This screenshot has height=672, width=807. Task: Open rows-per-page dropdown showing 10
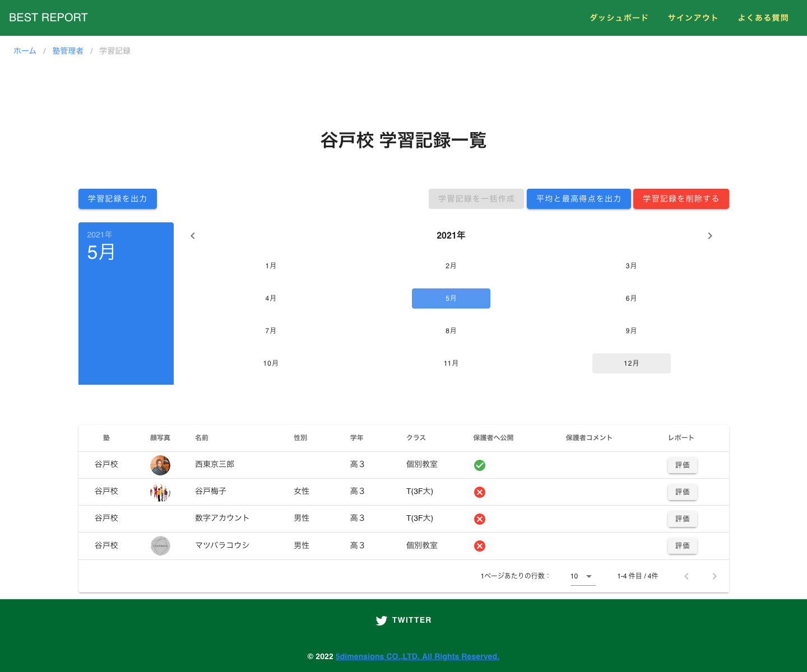tap(583, 576)
